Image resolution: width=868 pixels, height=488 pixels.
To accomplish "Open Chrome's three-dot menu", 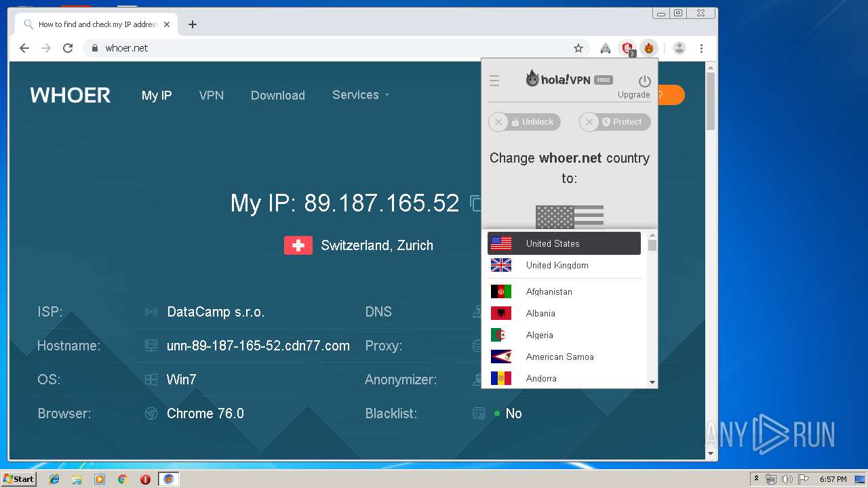I will [x=701, y=48].
